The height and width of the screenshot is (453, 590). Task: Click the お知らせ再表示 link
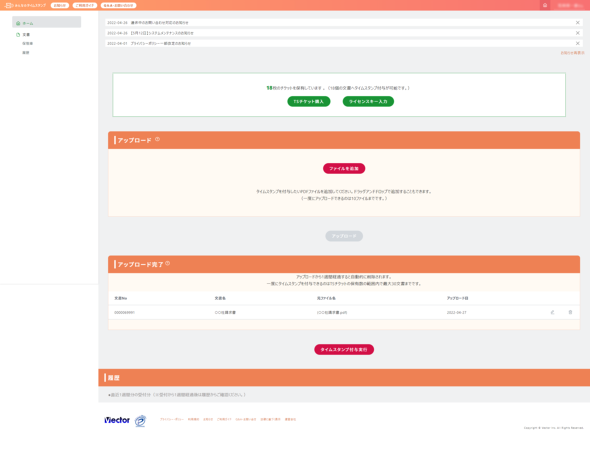pos(572,53)
